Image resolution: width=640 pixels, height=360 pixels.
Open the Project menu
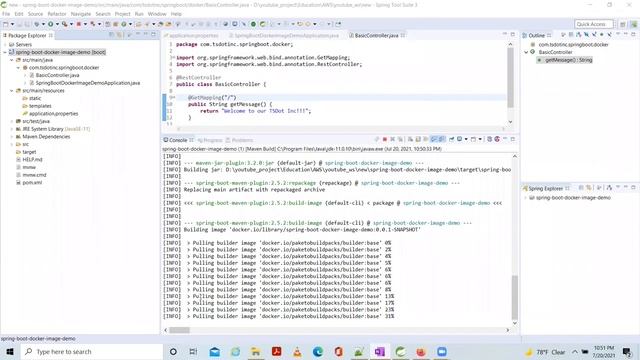(x=122, y=14)
